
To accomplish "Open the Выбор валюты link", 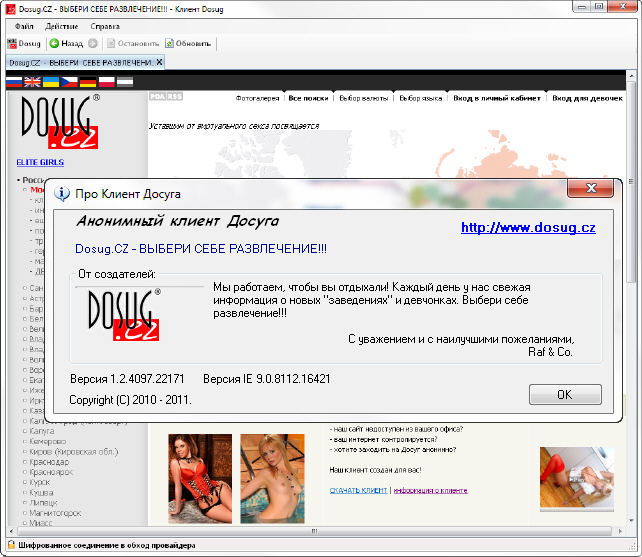I will point(364,98).
